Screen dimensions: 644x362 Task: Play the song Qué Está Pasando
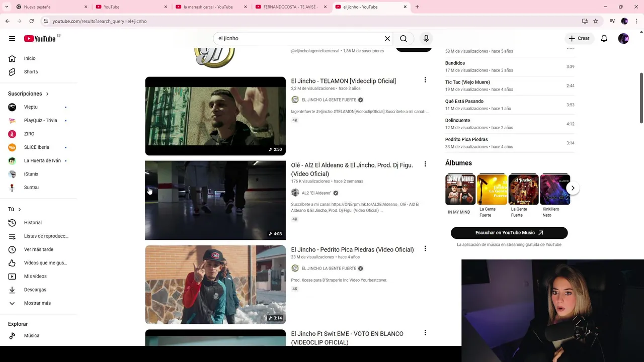pos(510,105)
